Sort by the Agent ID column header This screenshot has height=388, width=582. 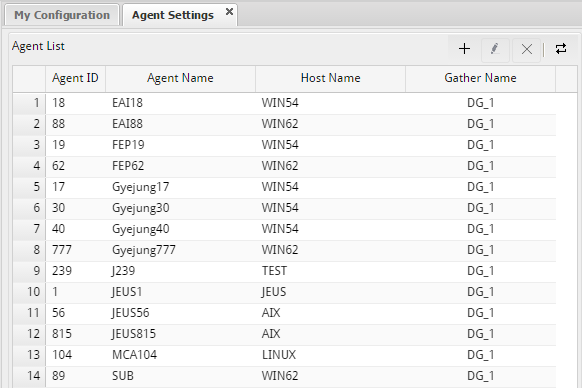click(x=75, y=78)
